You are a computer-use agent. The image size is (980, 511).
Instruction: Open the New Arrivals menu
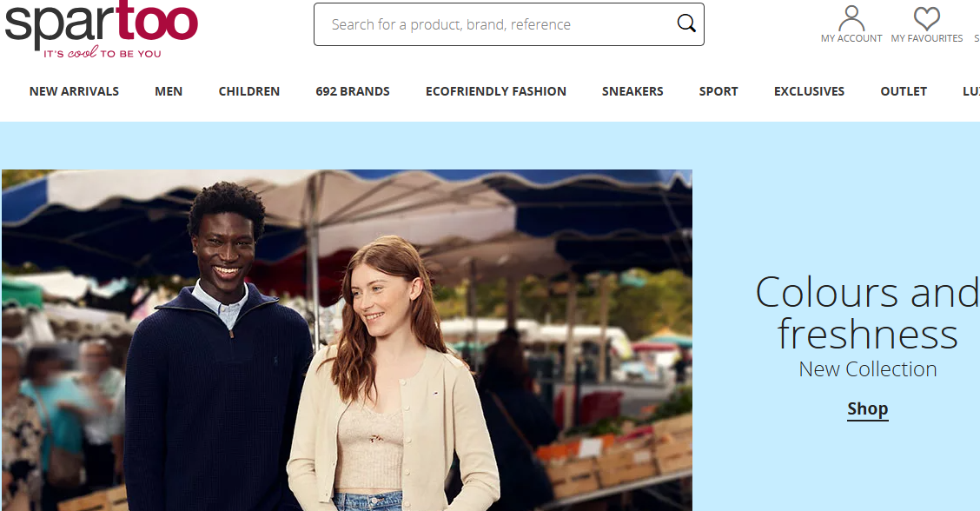[74, 91]
